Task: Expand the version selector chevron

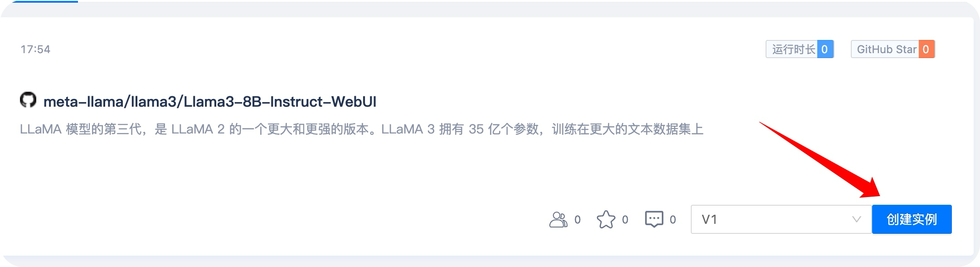Action: coord(858,219)
